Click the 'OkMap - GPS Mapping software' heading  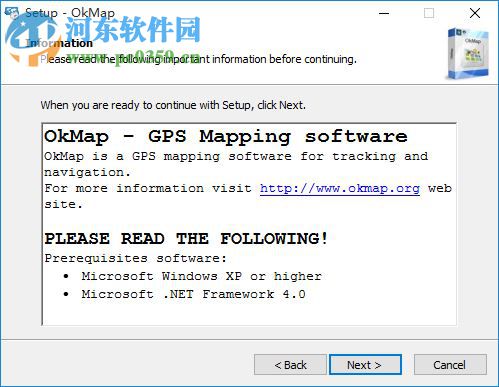(226, 137)
